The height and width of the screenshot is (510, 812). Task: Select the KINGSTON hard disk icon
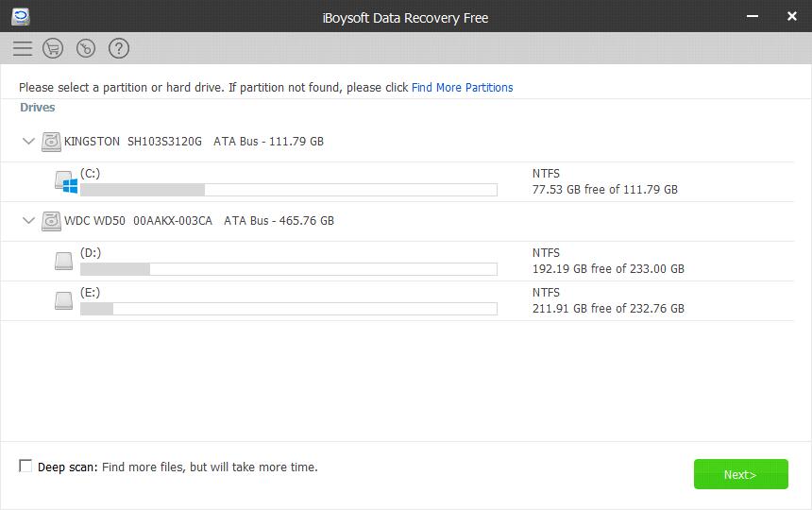click(x=51, y=142)
